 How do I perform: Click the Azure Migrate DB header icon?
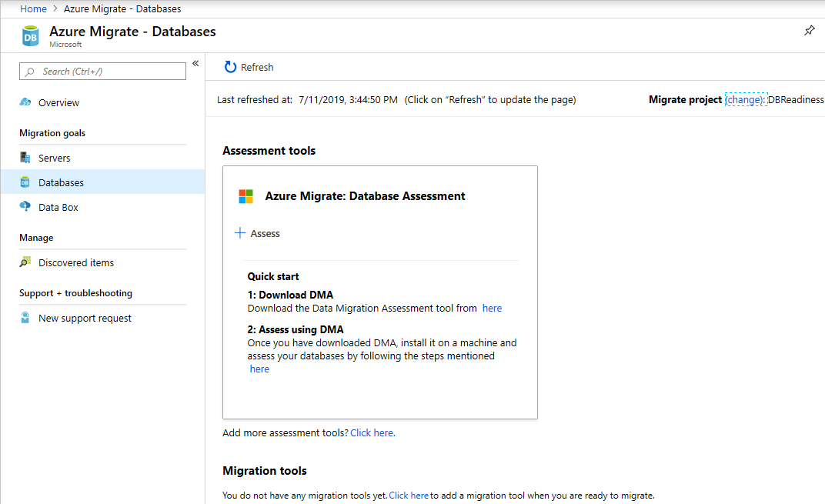31,36
